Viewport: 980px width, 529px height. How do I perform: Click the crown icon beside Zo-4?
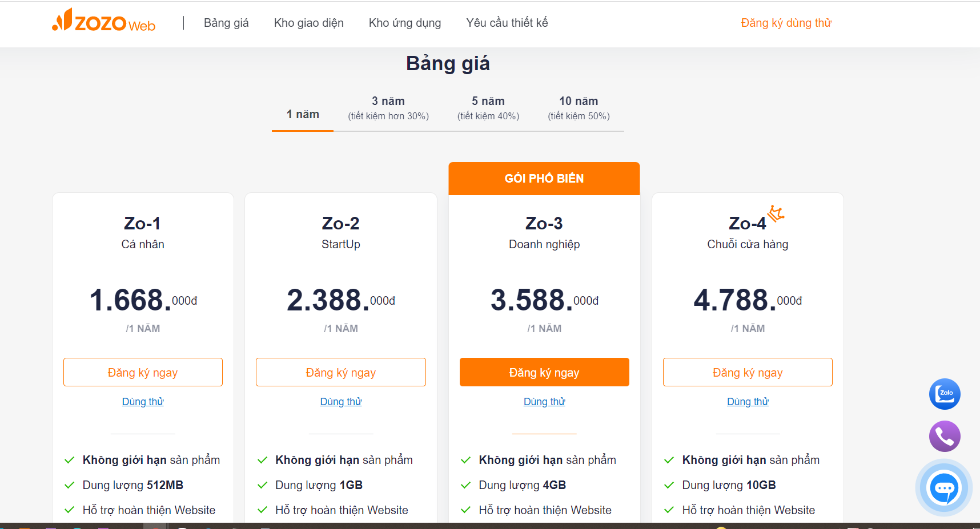776,214
